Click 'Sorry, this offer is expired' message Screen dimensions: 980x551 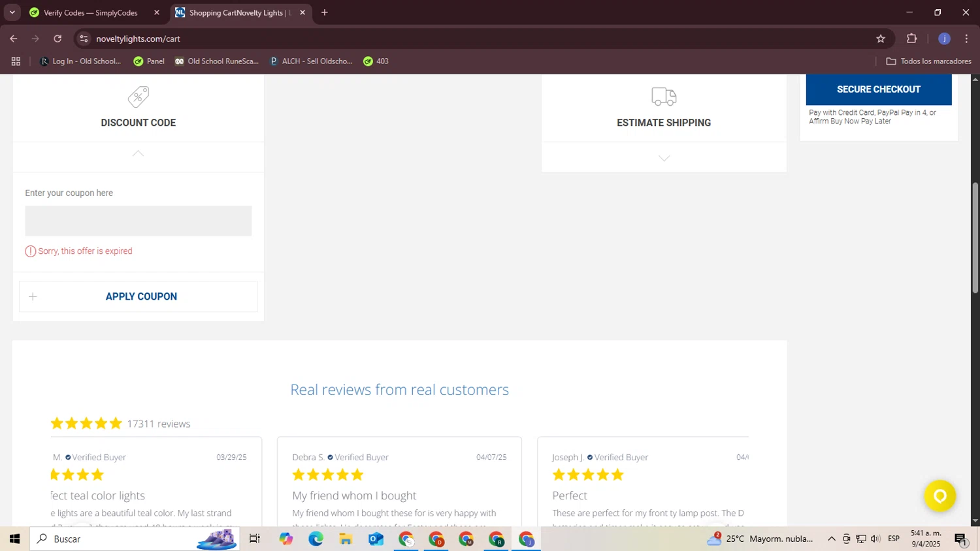86,251
